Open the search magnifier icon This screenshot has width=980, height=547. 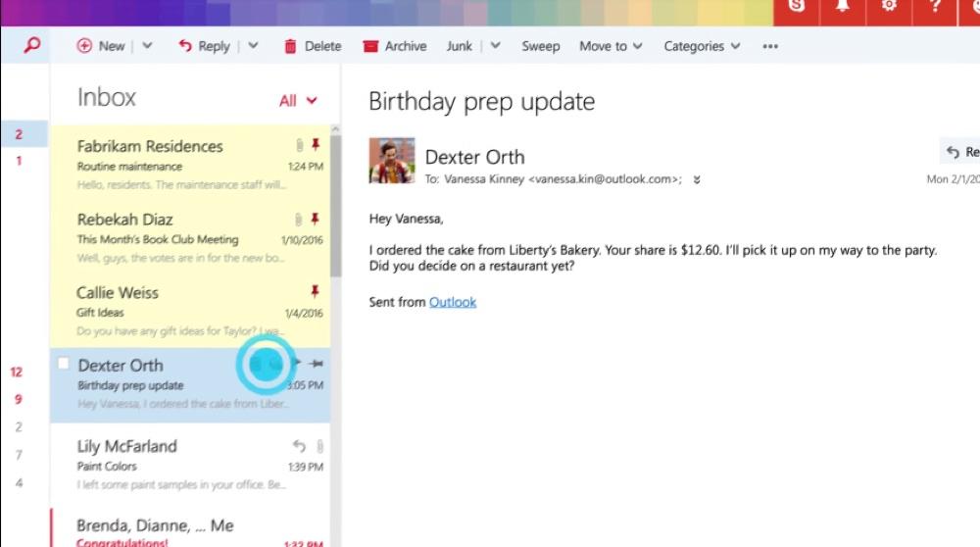pyautogui.click(x=32, y=45)
